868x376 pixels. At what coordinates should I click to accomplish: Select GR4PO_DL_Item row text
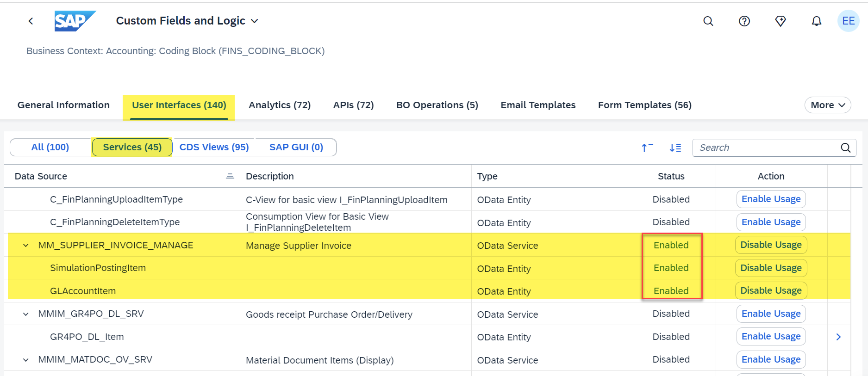coord(87,337)
